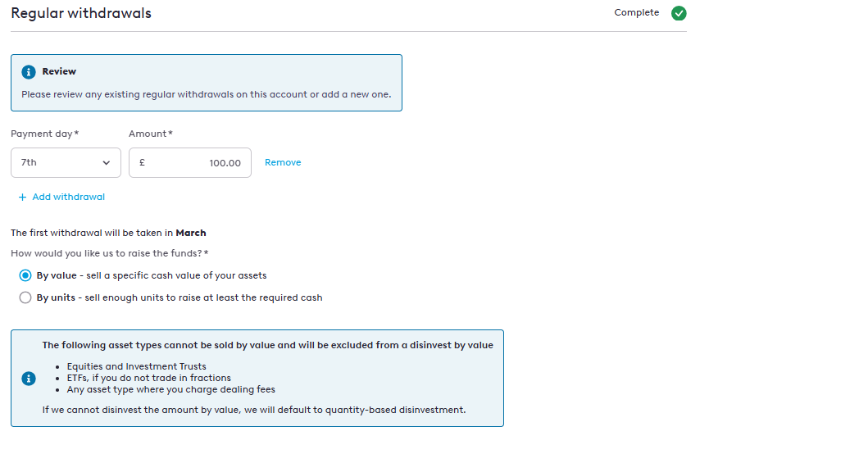
Task: Click the info icon beside Review
Action: coord(29,72)
